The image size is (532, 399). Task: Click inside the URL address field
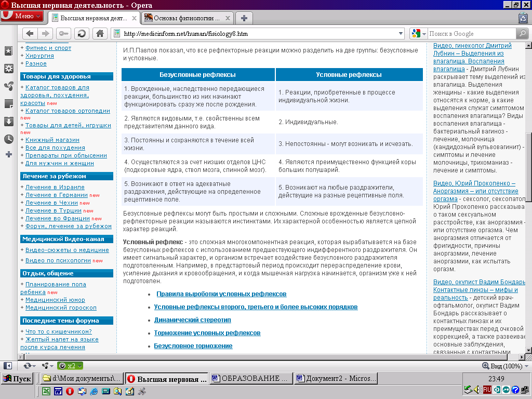[258, 34]
